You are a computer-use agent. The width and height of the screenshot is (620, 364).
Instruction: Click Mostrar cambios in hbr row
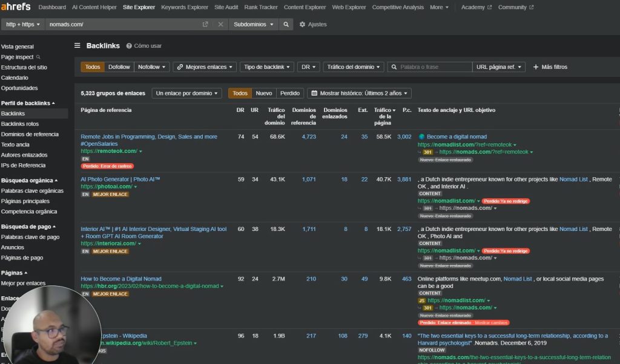click(490, 322)
